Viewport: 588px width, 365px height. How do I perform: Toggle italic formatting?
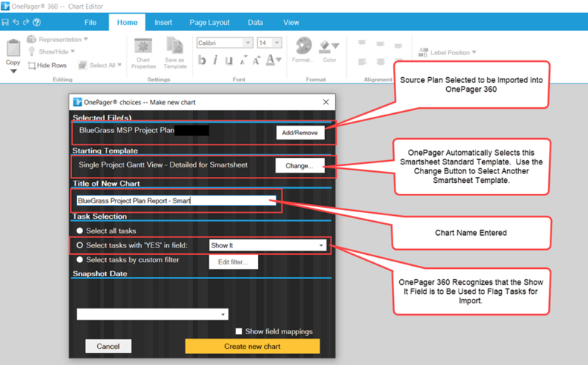click(215, 59)
